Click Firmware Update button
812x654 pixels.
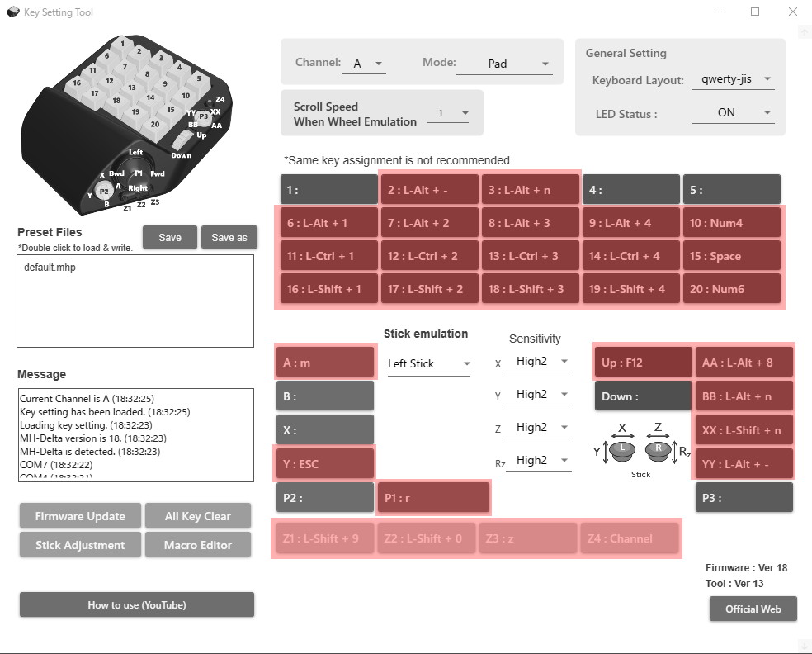[80, 516]
